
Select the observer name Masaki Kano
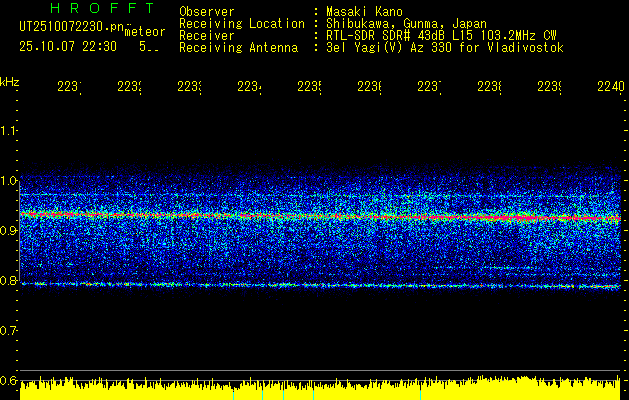pos(364,12)
